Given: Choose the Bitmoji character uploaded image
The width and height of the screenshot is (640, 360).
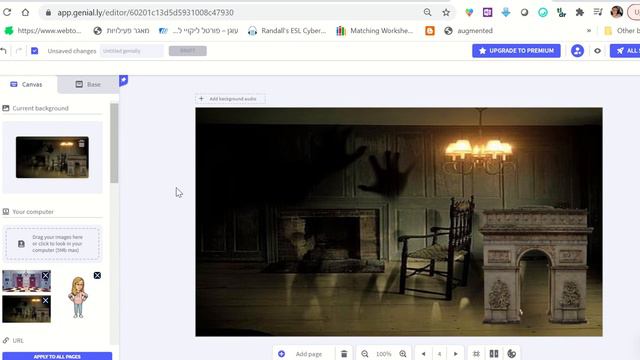Looking at the screenshot, I should click(78, 298).
